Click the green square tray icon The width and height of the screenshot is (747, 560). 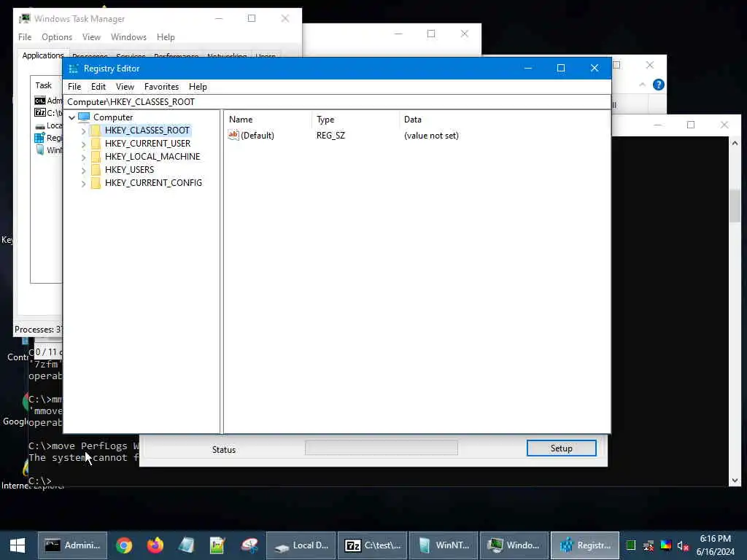point(631,545)
